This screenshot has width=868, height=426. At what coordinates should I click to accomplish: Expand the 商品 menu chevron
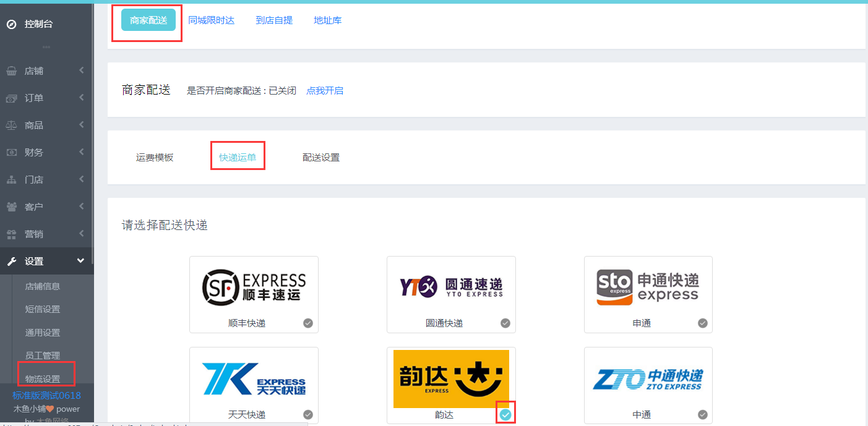click(82, 126)
